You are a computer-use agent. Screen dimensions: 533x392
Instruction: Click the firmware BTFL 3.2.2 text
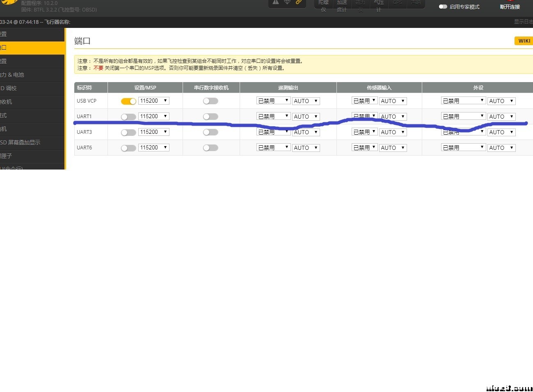coord(59,9)
